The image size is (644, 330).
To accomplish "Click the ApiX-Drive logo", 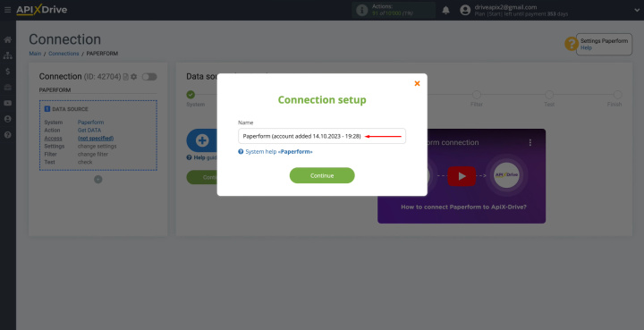I will pyautogui.click(x=41, y=10).
